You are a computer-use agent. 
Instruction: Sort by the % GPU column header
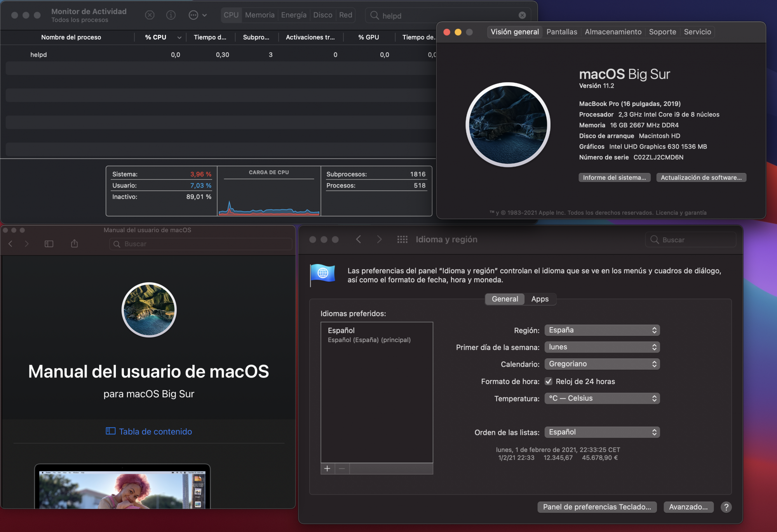[369, 37]
